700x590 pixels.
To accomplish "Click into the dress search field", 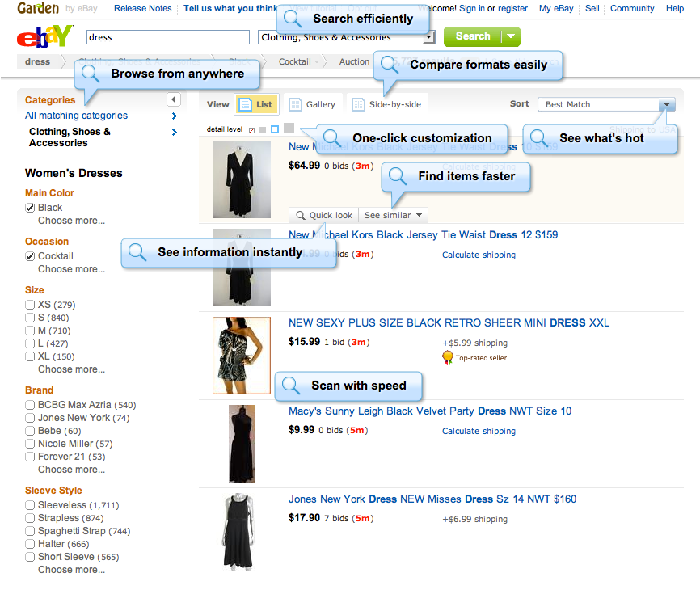I will (x=168, y=37).
